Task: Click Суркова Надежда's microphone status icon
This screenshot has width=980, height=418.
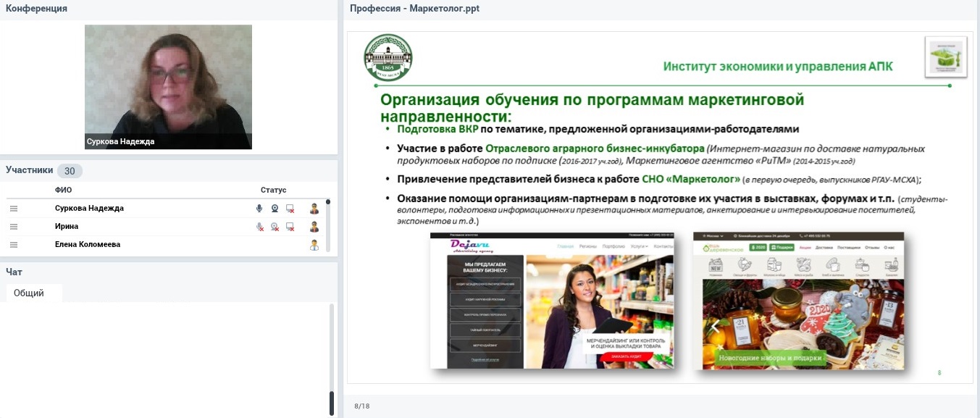Action: tap(259, 209)
